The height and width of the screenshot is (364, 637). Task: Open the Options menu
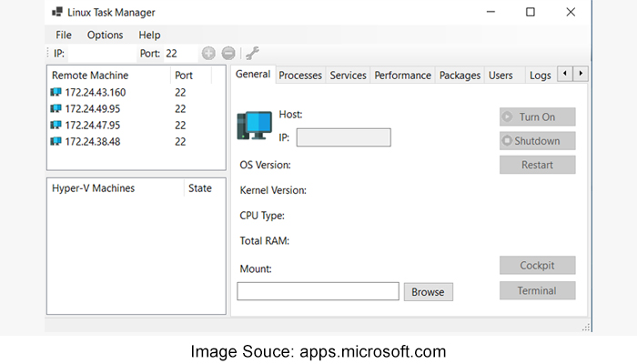pyautogui.click(x=105, y=35)
